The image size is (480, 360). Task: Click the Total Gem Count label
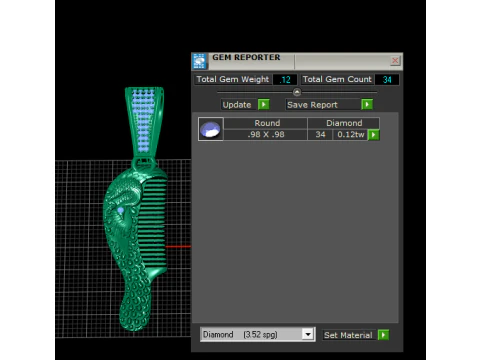tap(337, 79)
